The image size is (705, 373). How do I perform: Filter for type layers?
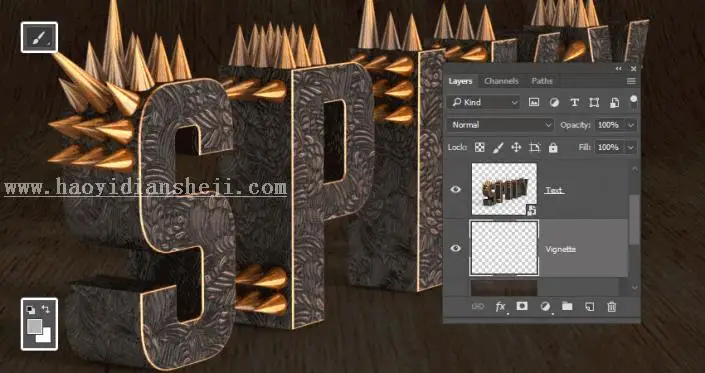tap(574, 102)
